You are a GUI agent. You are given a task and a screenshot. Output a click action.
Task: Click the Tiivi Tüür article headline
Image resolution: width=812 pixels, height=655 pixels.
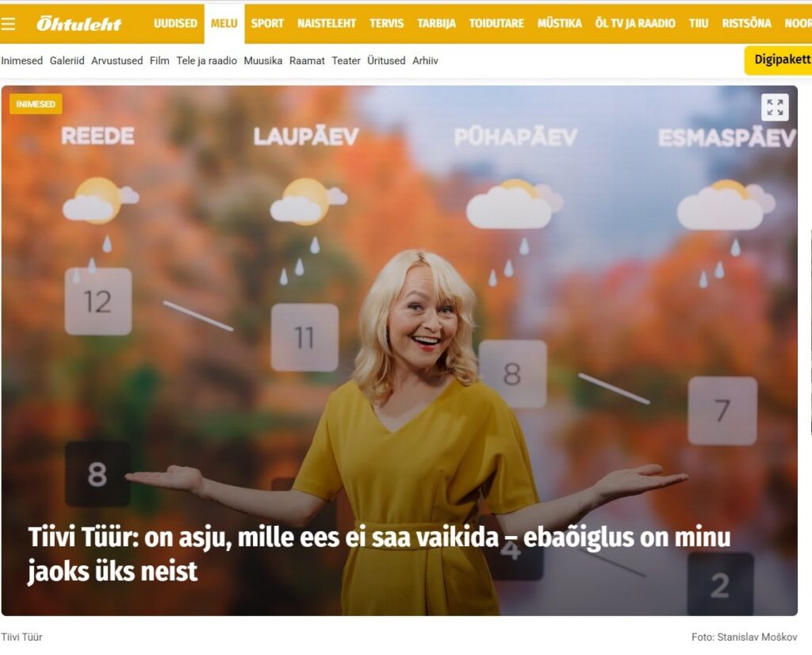point(379,554)
